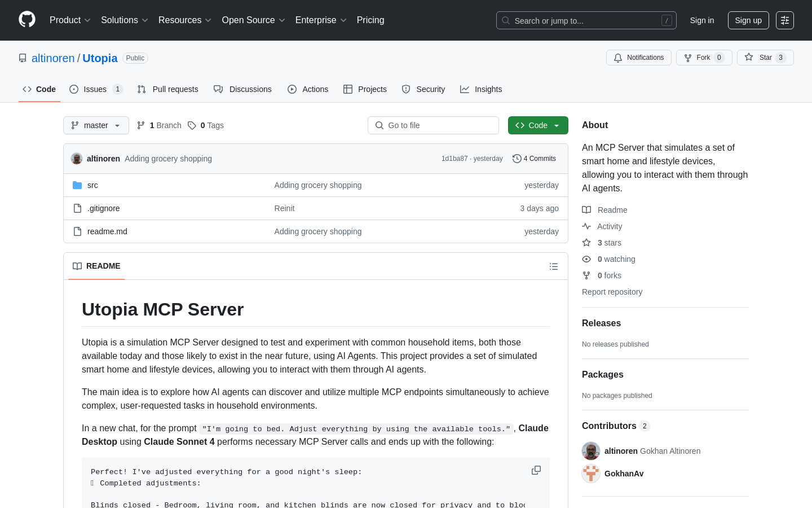This screenshot has height=508, width=812.
Task: Click the Notifications bell button
Action: [x=639, y=58]
